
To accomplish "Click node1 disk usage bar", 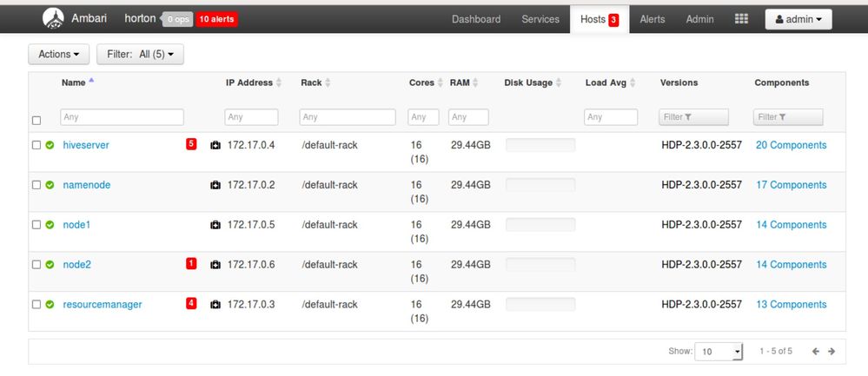I will (x=540, y=225).
